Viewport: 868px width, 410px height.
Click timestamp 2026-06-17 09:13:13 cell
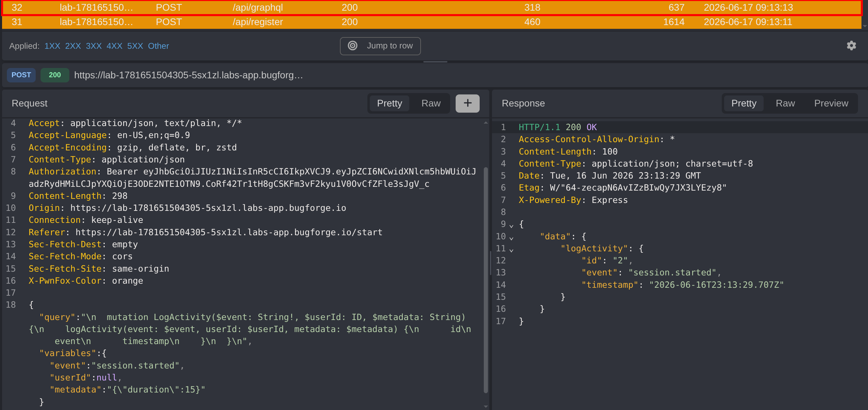tap(748, 8)
